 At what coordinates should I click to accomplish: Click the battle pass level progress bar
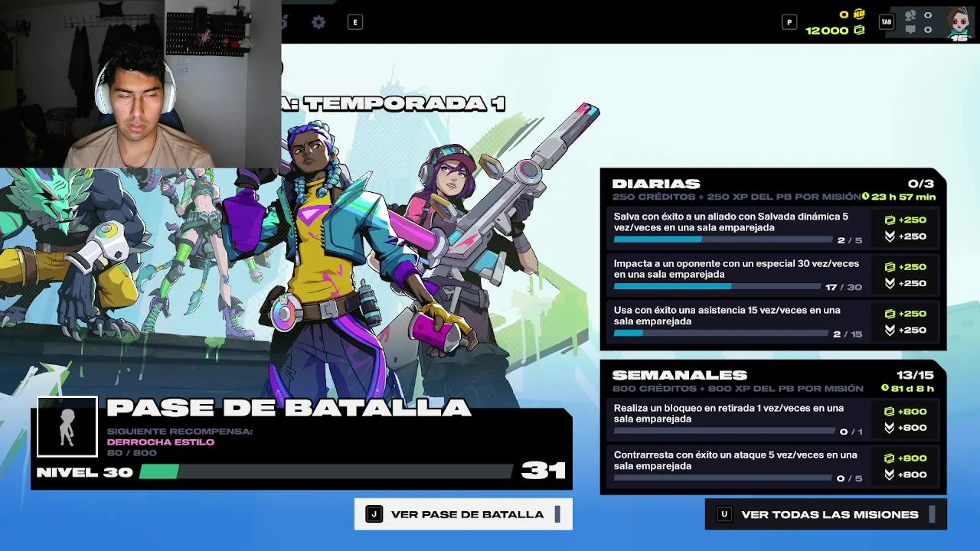click(325, 472)
